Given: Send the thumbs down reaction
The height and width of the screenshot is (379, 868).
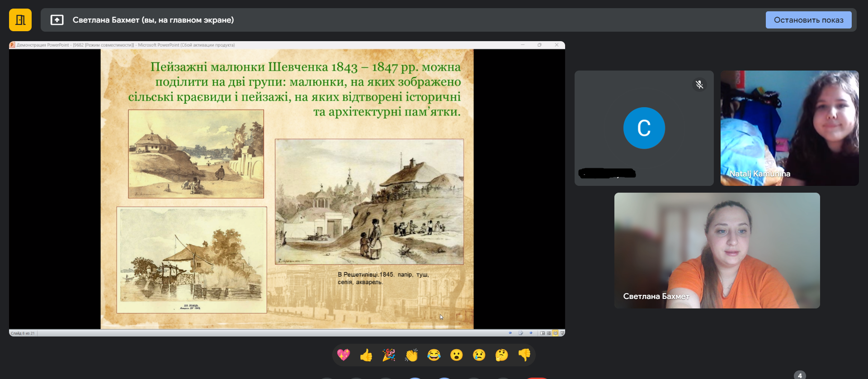Looking at the screenshot, I should coord(524,355).
